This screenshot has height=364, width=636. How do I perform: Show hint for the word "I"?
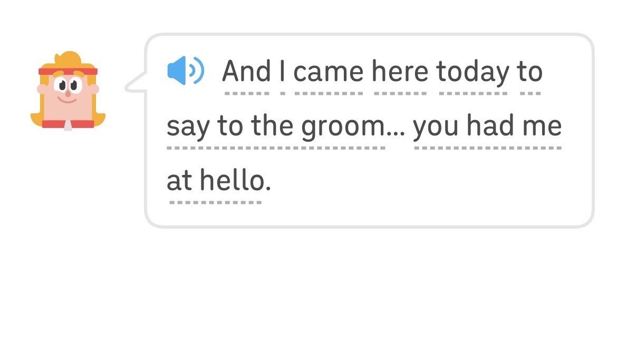282,72
